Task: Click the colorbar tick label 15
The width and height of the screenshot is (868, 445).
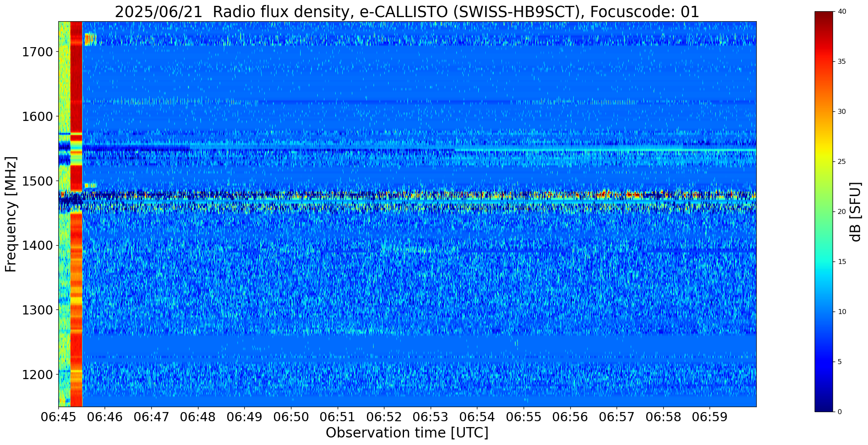Action: tap(842, 262)
